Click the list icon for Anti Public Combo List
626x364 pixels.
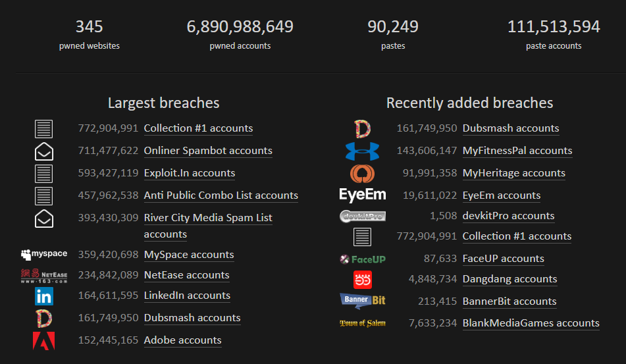pos(44,196)
